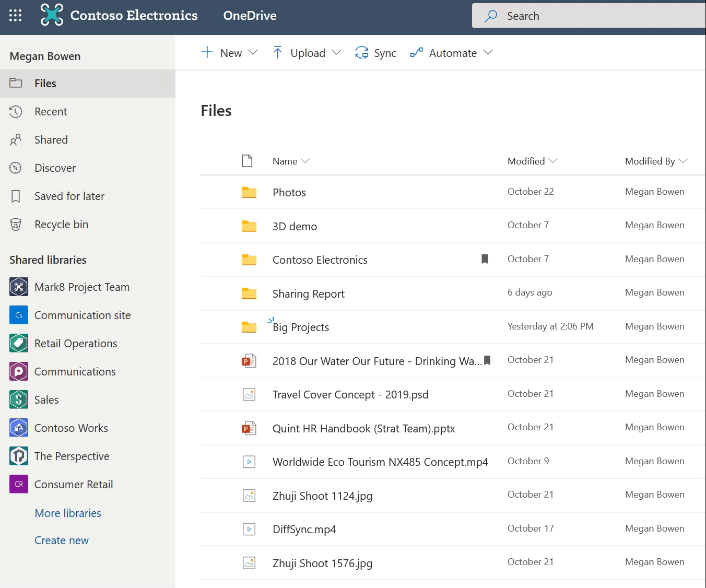Click the Create new link
Viewport: 706px width, 588px height.
point(62,540)
